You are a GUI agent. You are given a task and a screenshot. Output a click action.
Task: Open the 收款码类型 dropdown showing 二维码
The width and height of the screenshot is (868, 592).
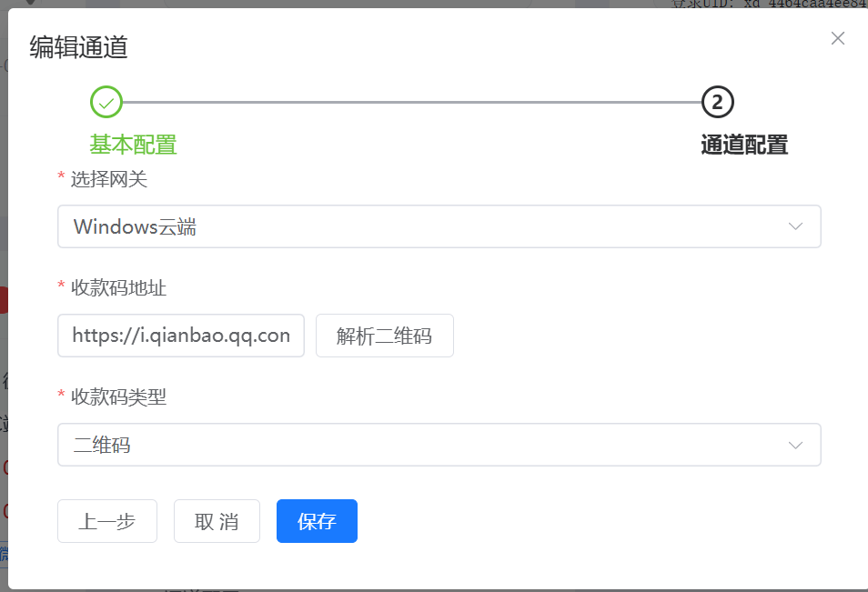point(439,445)
